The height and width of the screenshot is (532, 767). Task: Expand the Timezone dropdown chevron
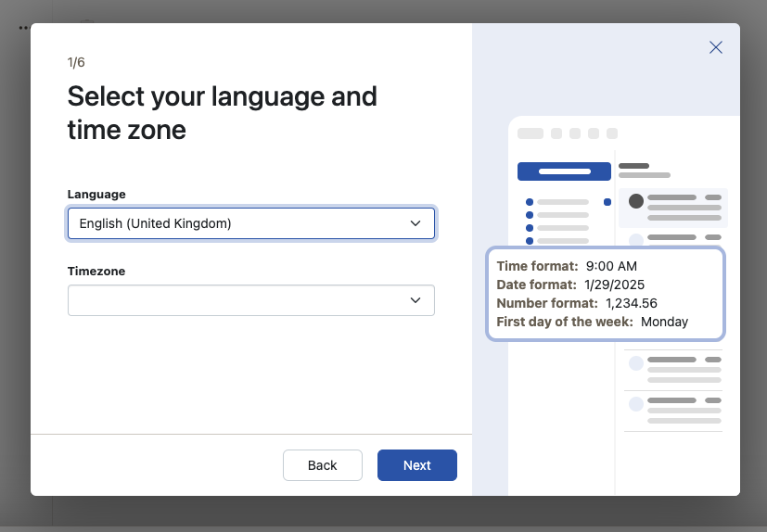coord(415,300)
